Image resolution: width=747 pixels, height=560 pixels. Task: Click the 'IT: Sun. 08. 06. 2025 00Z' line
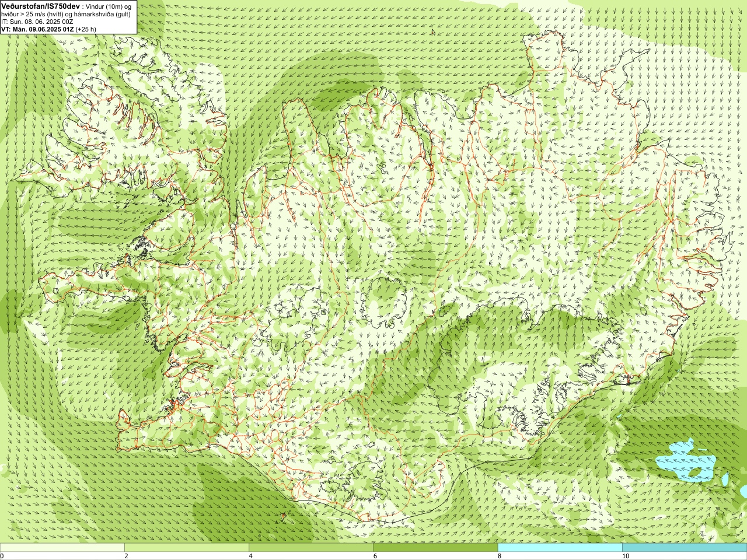click(37, 22)
